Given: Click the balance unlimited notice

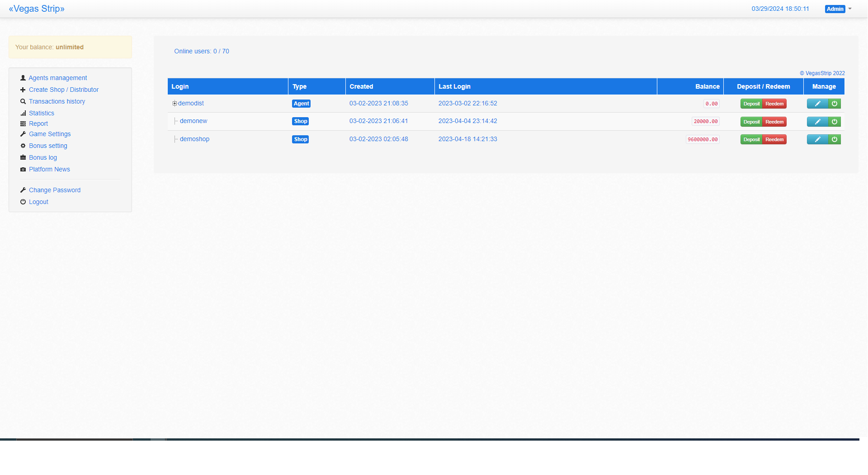Looking at the screenshot, I should click(70, 47).
